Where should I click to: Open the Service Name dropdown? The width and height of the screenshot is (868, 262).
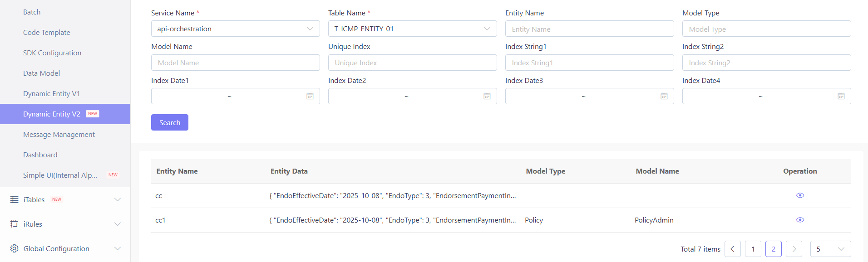click(236, 29)
